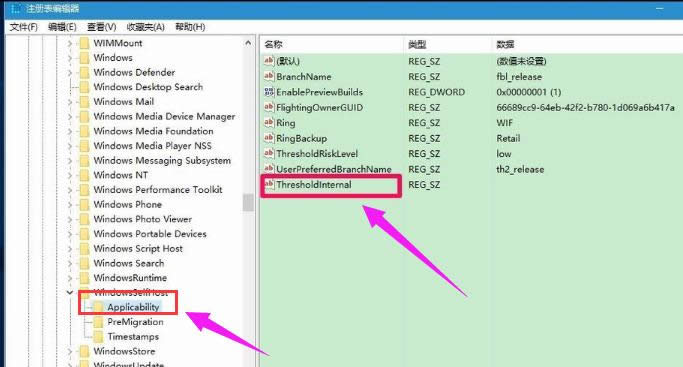The width and height of the screenshot is (683, 367).
Task: Select the Ring value icon
Action: [269, 123]
